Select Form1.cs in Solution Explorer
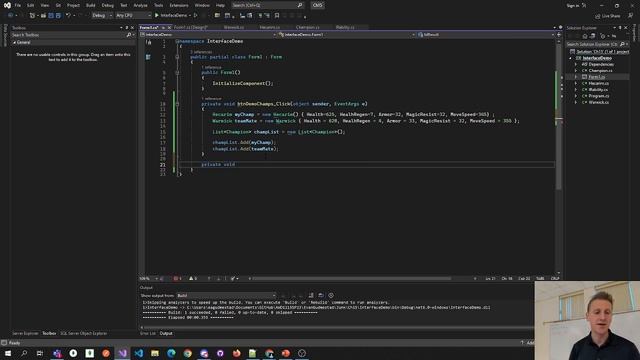The height and width of the screenshot is (360, 640). coord(596,77)
